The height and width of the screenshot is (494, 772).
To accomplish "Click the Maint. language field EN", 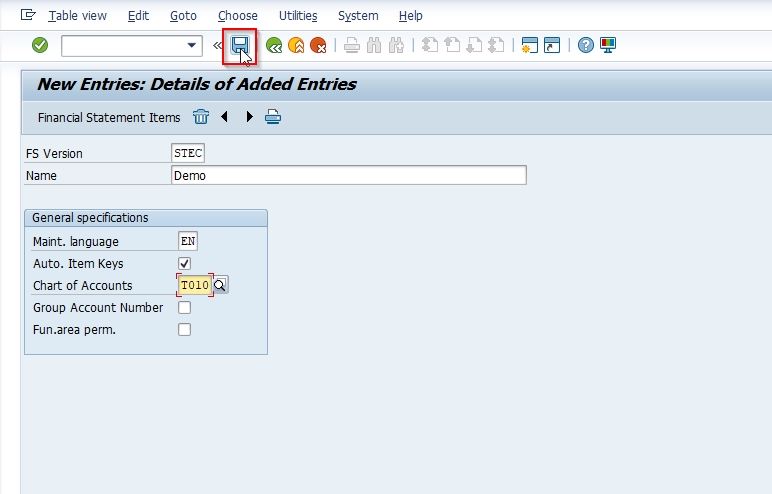I will click(x=188, y=241).
